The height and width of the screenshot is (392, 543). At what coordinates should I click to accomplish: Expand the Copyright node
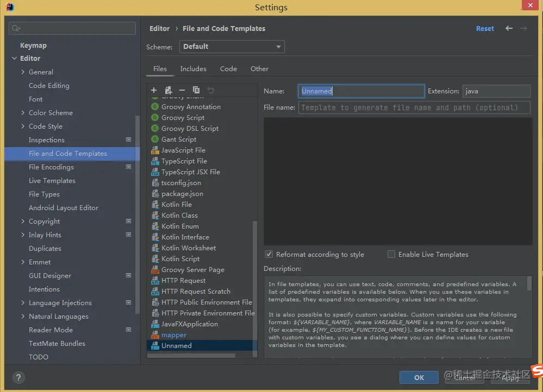pos(23,221)
